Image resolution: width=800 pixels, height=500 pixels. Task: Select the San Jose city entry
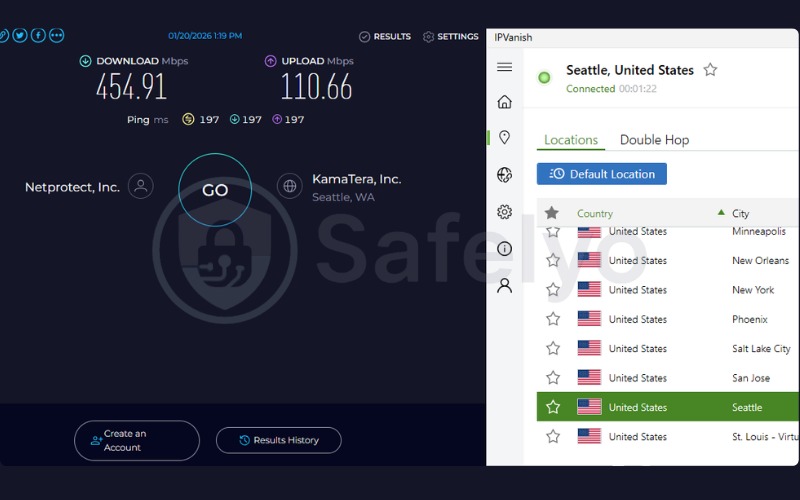[x=751, y=378]
